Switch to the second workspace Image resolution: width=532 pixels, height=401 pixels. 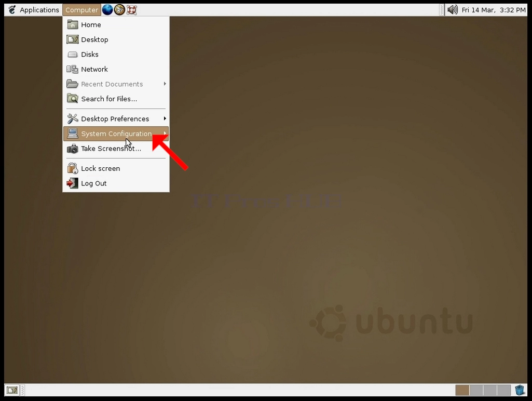[x=476, y=390]
